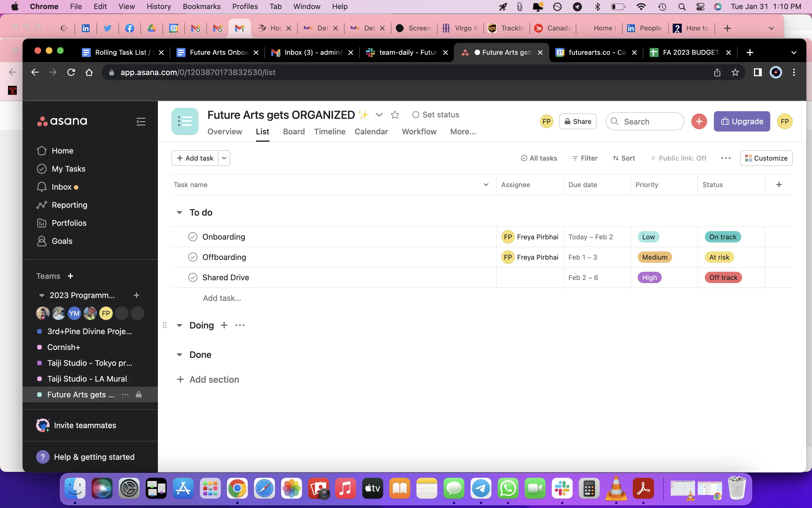The width and height of the screenshot is (812, 508).
Task: Switch to Workflow tab
Action: pyautogui.click(x=419, y=132)
